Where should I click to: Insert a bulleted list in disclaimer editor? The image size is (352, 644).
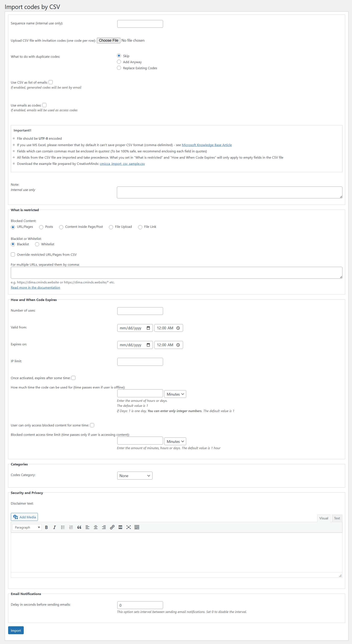[x=63, y=527]
